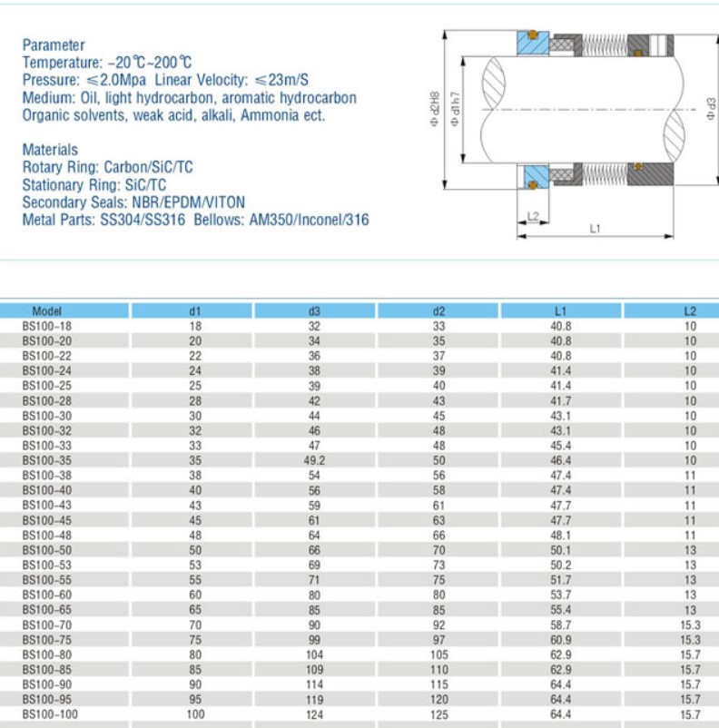Click the Temperature specification line
The width and height of the screenshot is (719, 728).
107,63
